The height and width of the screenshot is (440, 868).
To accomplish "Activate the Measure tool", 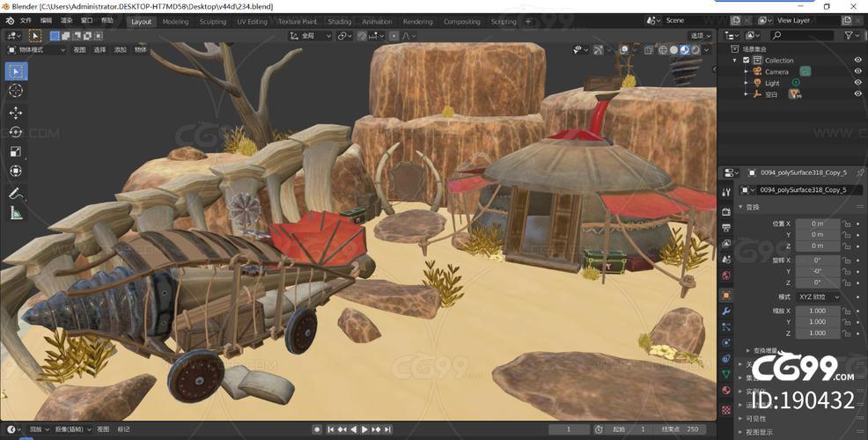I will tap(16, 213).
